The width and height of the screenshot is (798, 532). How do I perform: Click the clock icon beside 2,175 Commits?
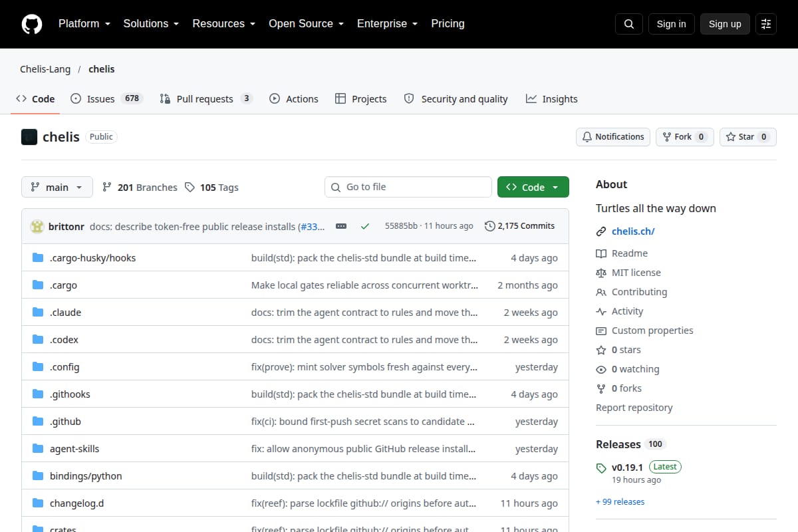490,226
